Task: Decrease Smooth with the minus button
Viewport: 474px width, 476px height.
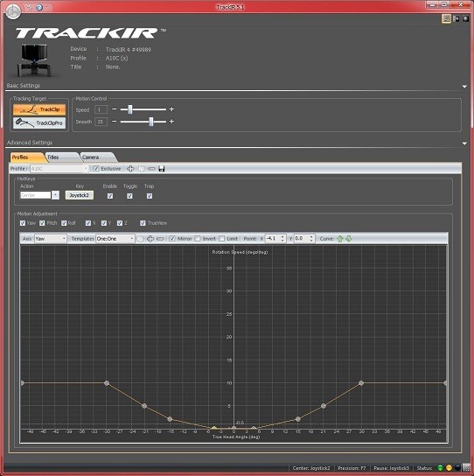Action: [114, 122]
